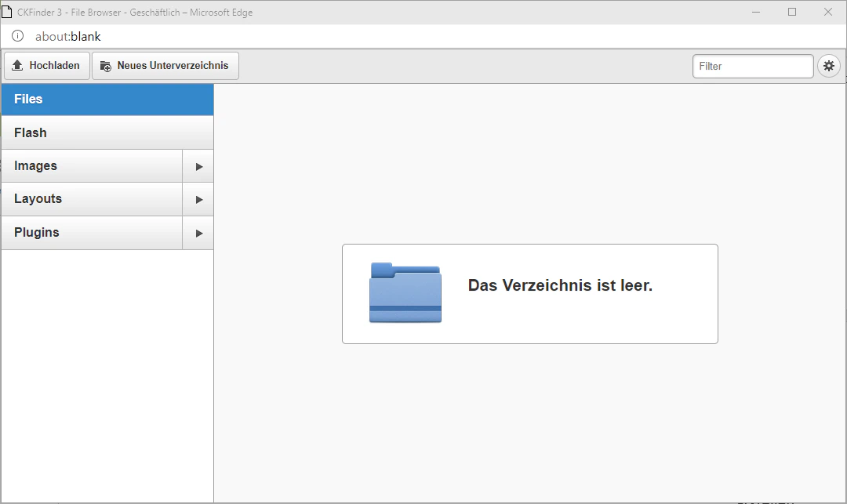The image size is (847, 504).
Task: Open the Flash folder
Action: pyautogui.click(x=107, y=132)
